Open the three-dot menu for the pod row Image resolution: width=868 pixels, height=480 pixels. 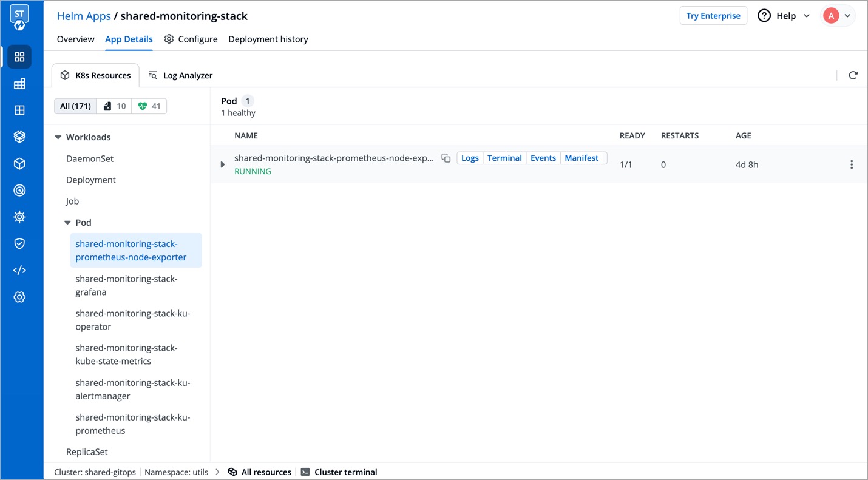(x=851, y=164)
